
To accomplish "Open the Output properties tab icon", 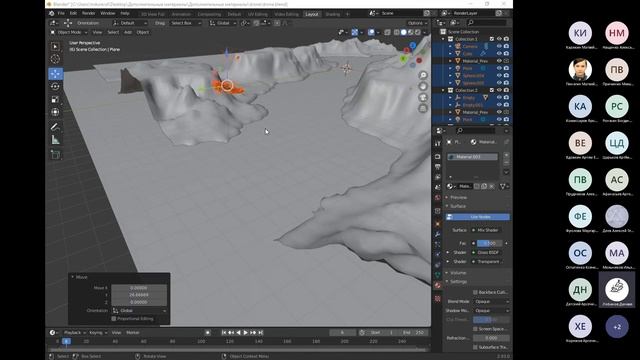I will click(x=438, y=167).
